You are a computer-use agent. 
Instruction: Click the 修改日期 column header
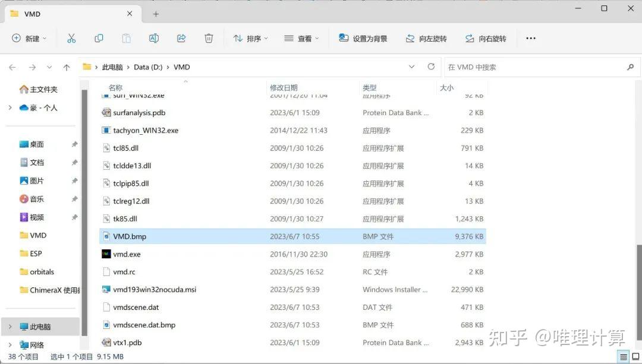285,87
